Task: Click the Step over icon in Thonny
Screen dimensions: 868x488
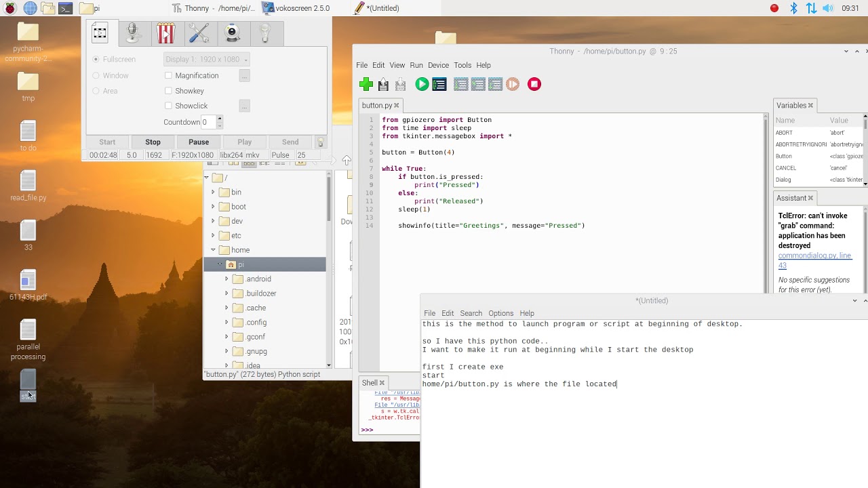Action: coord(461,84)
